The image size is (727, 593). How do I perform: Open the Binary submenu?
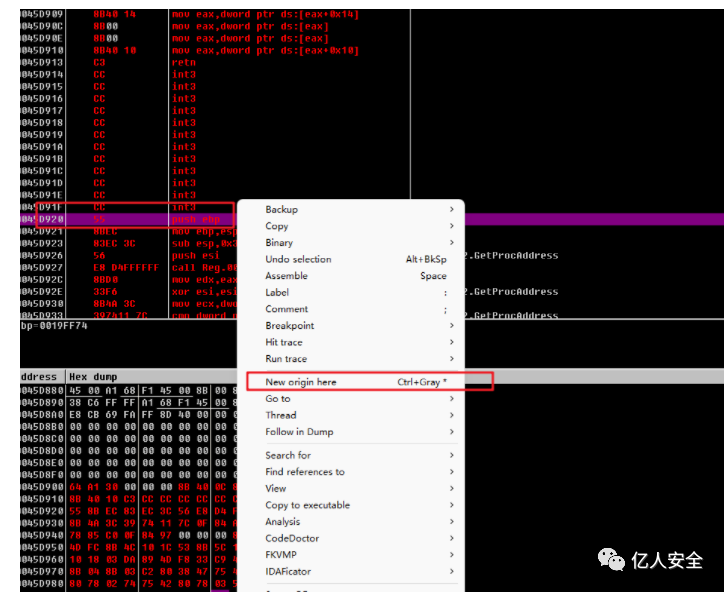pyautogui.click(x=351, y=243)
